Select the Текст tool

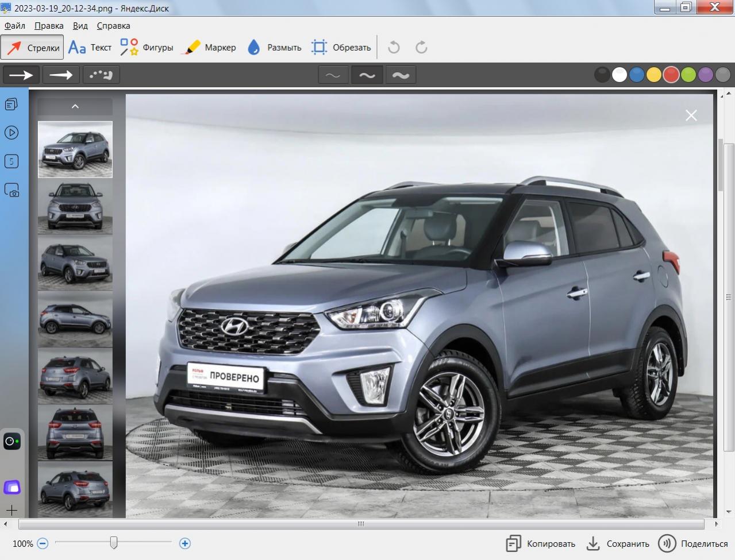point(90,47)
